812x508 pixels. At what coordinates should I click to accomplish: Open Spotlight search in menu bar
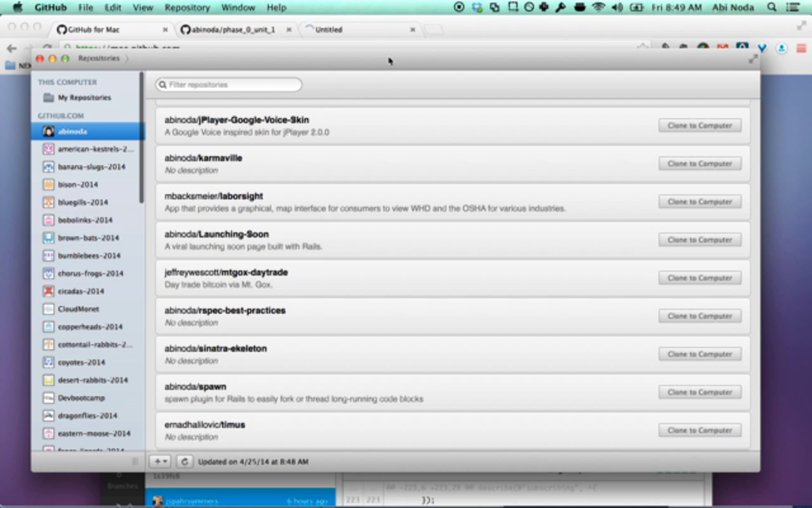tap(771, 7)
